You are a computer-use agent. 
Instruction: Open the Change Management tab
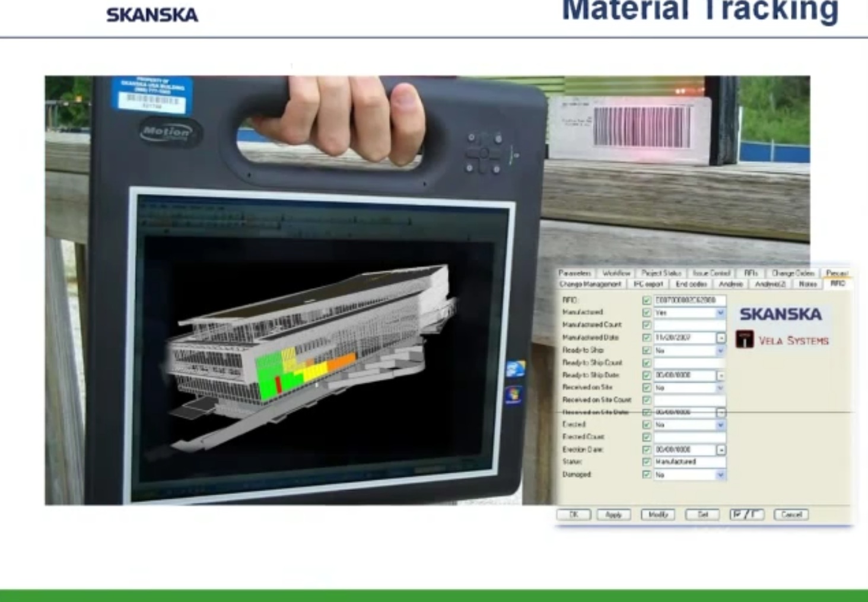coord(590,284)
